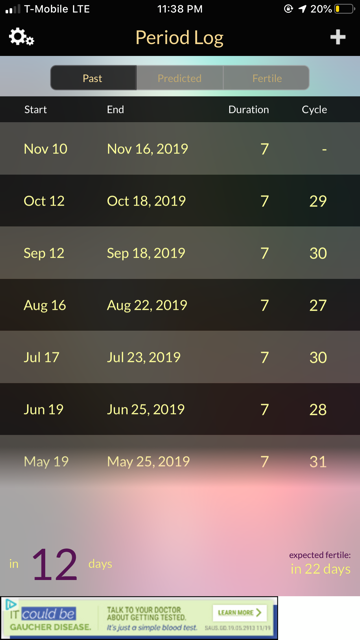This screenshot has width=360, height=640.
Task: Select the May 19 period row
Action: [x=180, y=461]
